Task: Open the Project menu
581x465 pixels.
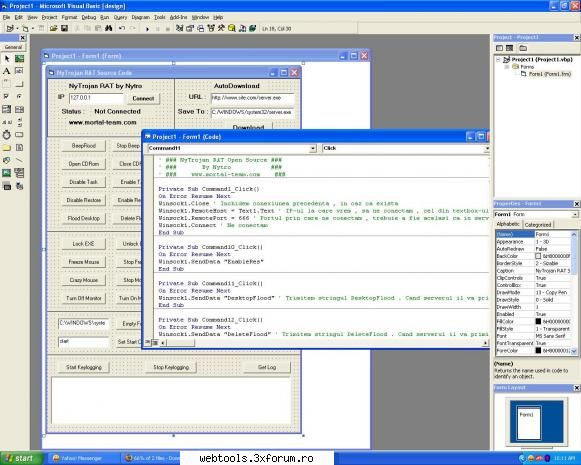Action: [49, 17]
